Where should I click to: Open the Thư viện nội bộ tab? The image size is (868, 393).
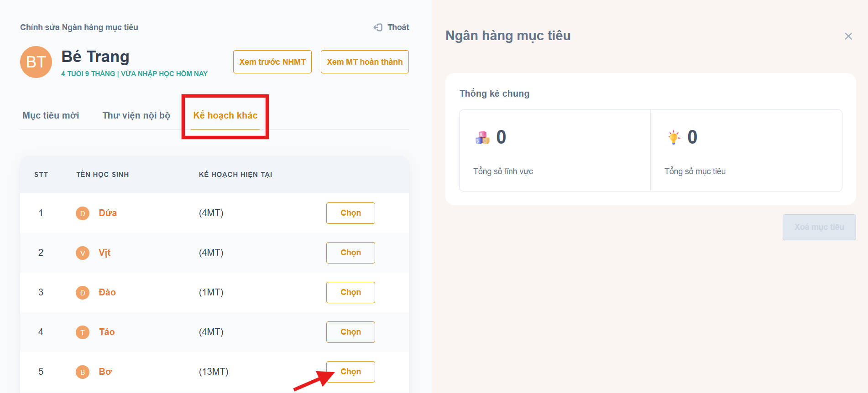pyautogui.click(x=136, y=115)
